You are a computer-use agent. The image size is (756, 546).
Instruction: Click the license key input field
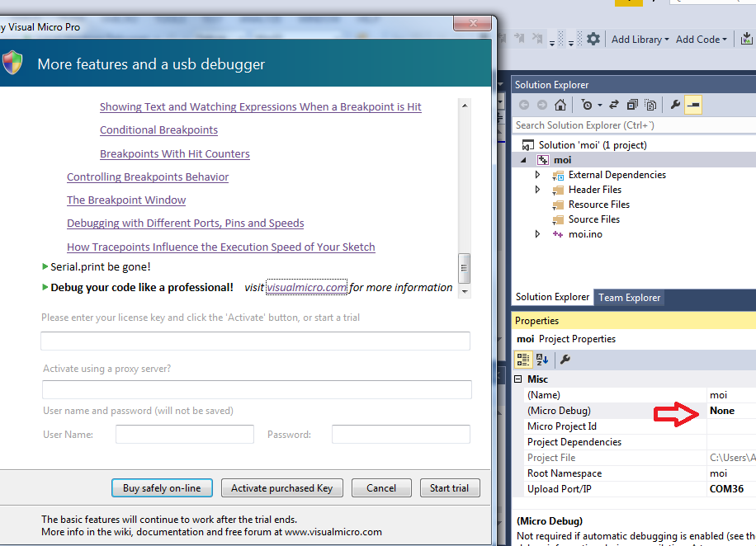point(256,341)
